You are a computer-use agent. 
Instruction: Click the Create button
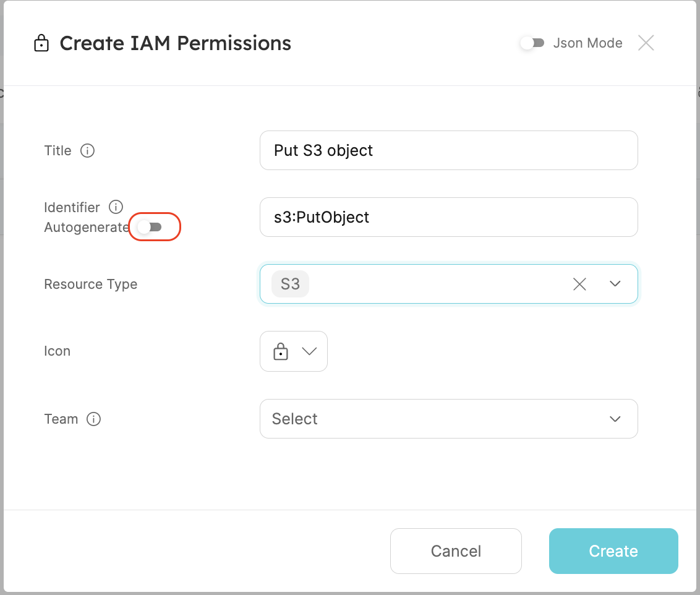pyautogui.click(x=613, y=551)
